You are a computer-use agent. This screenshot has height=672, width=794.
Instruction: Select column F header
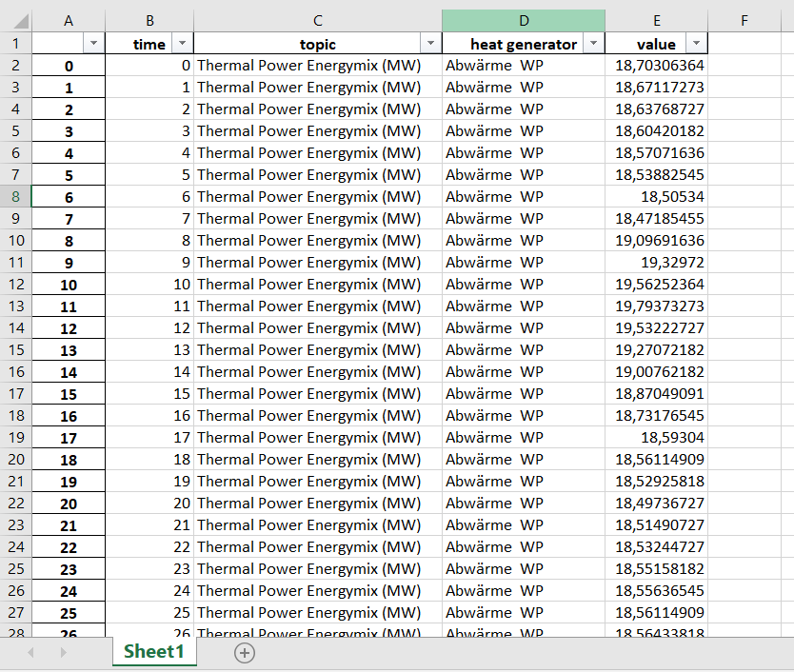point(744,21)
